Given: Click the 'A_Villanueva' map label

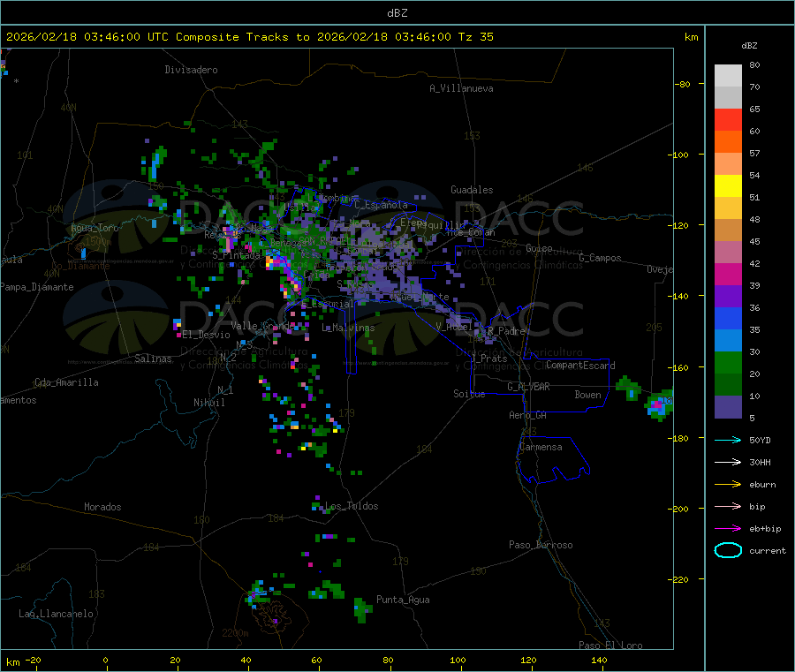Looking at the screenshot, I should coord(461,88).
